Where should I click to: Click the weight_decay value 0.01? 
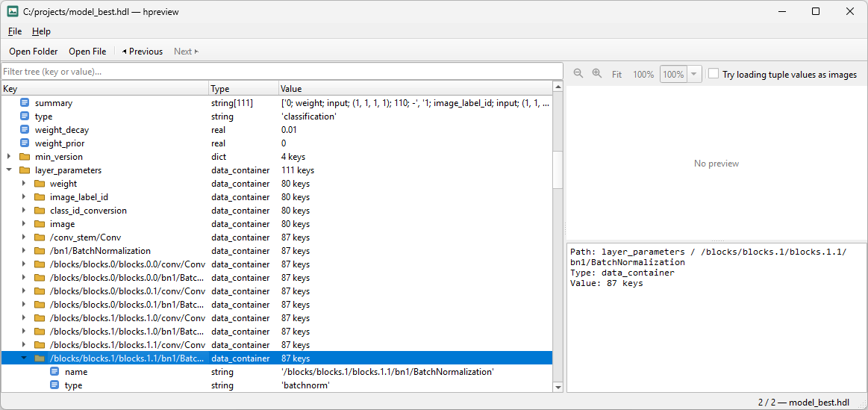(x=290, y=130)
